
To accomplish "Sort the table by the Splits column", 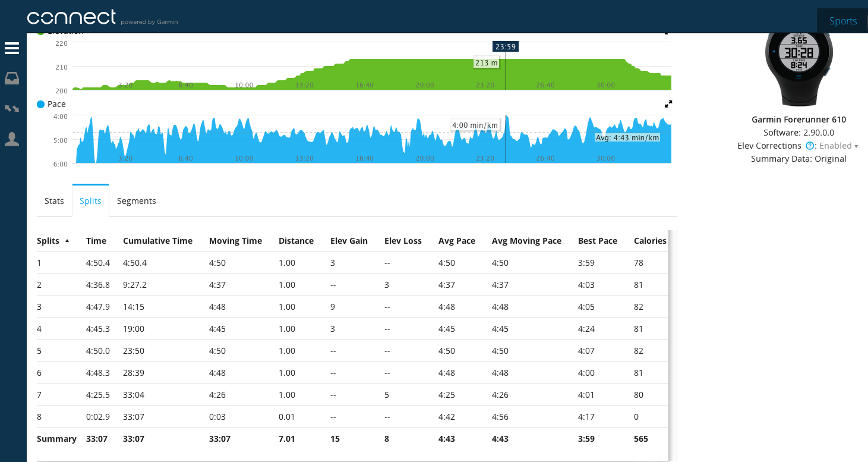I will coord(49,241).
